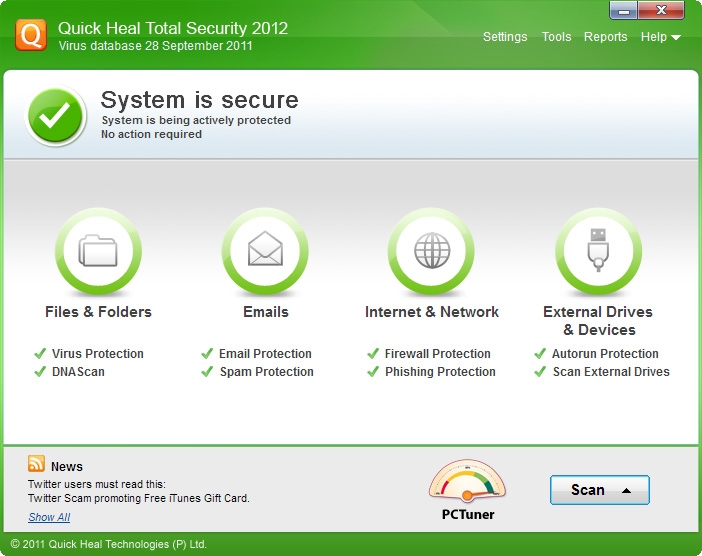The image size is (702, 556).
Task: Open the Settings menu
Action: pos(505,37)
